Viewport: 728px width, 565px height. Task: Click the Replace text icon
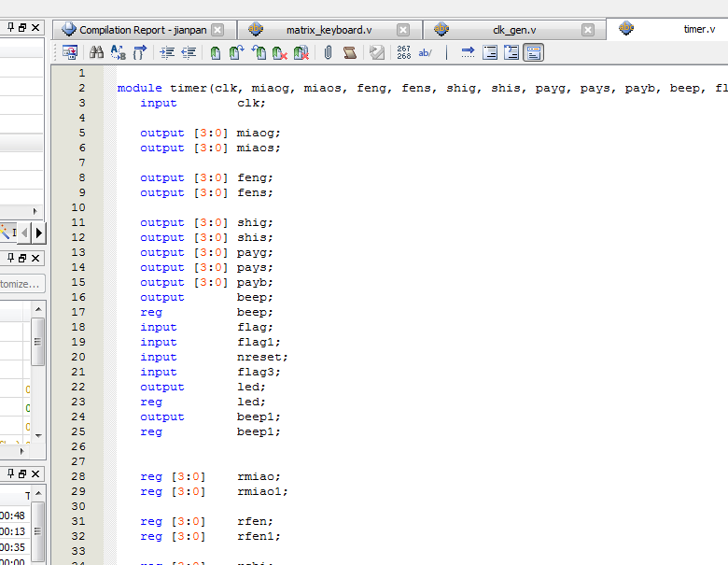(119, 53)
